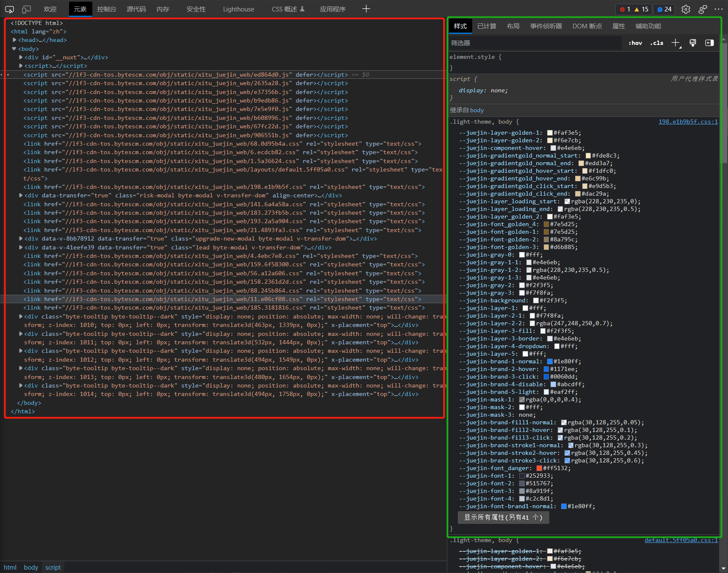Switch to the 欢迎 tab

(x=50, y=9)
